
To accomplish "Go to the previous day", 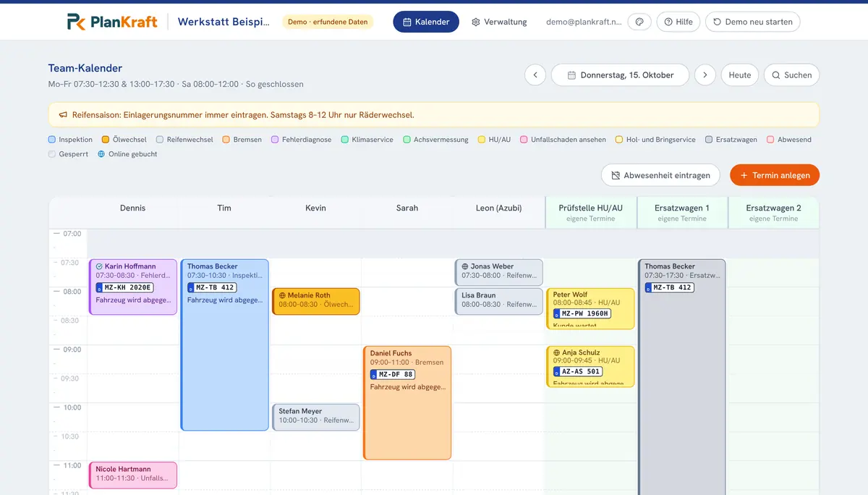I will click(x=535, y=75).
